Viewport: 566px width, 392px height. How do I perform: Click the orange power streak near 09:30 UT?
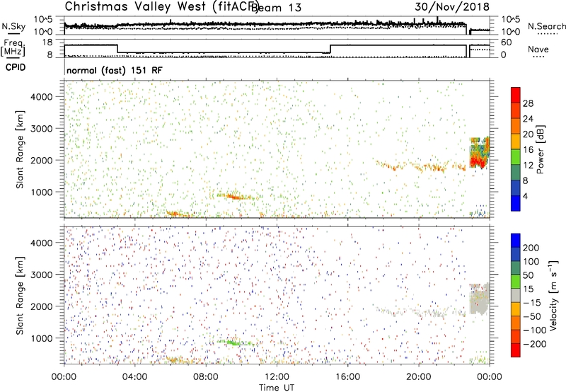click(236, 197)
